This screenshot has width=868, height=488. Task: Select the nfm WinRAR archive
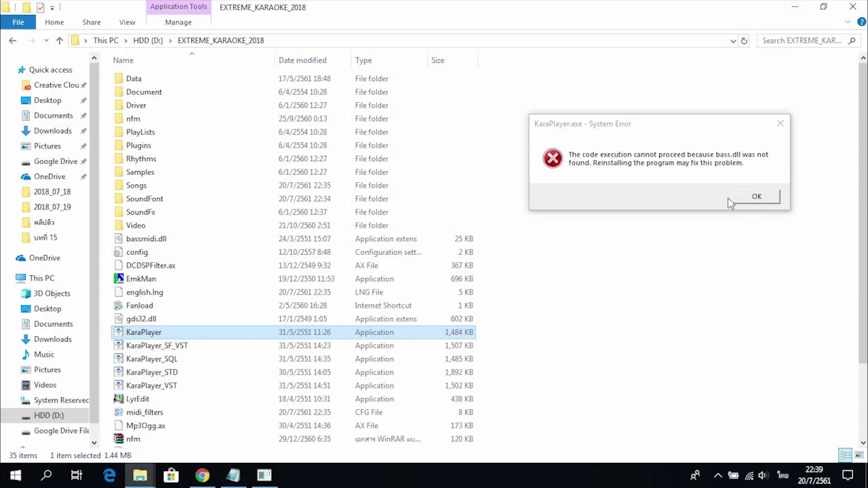(x=133, y=439)
